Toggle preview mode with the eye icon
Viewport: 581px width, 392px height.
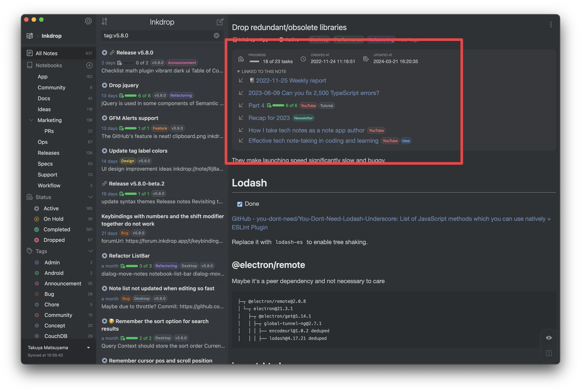549,338
